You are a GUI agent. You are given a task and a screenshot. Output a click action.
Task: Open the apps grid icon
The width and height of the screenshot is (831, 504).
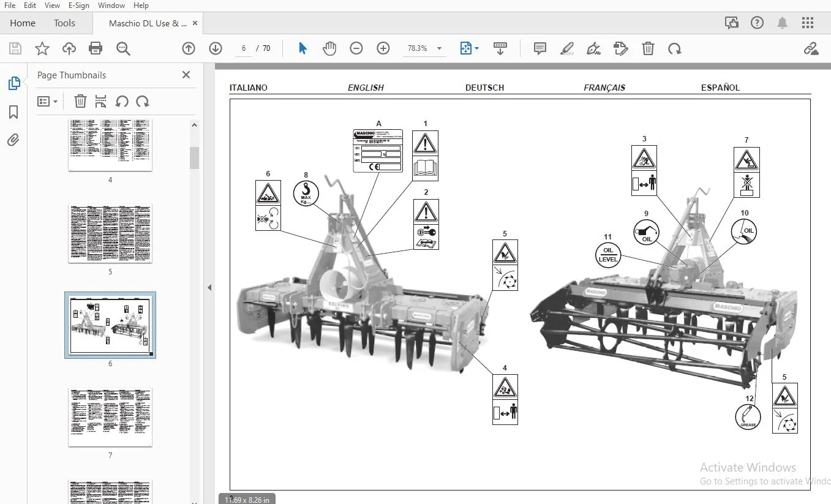pos(808,23)
